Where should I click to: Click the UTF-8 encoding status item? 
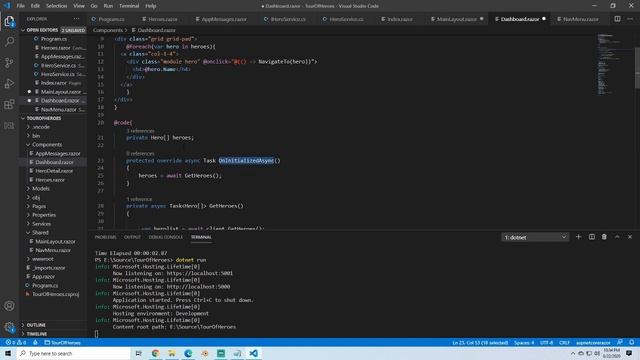pos(547,342)
